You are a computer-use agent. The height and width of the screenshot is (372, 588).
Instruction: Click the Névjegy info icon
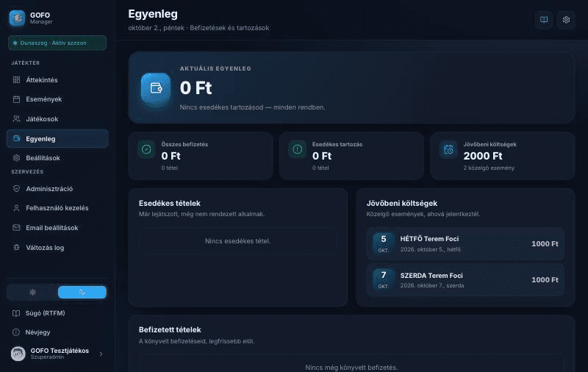point(16,332)
